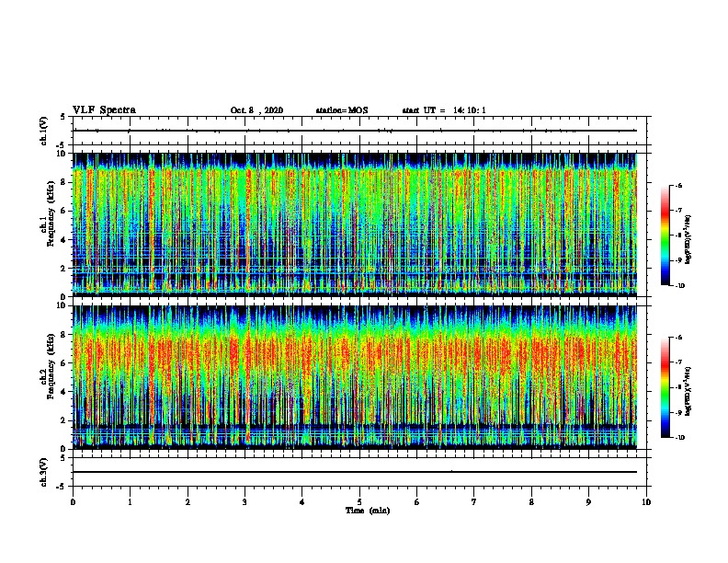Viewport: 728px width, 563px height.
Task: Click the time axis tick label "4"
Action: point(302,502)
